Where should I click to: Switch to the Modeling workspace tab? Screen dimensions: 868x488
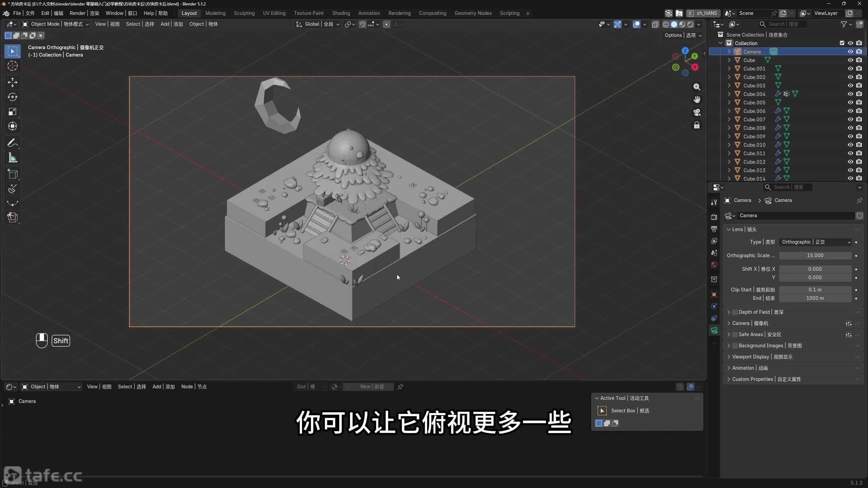coord(215,13)
